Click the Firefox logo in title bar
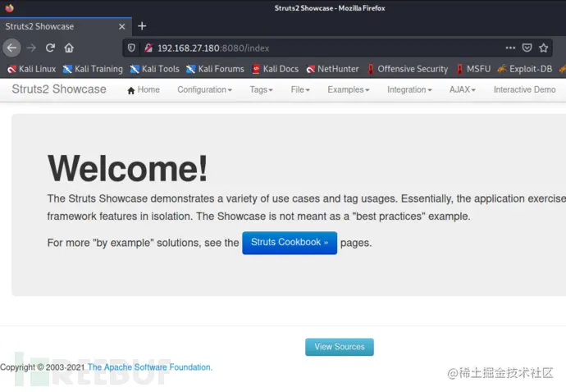Image resolution: width=566 pixels, height=392 pixels. 9,7
